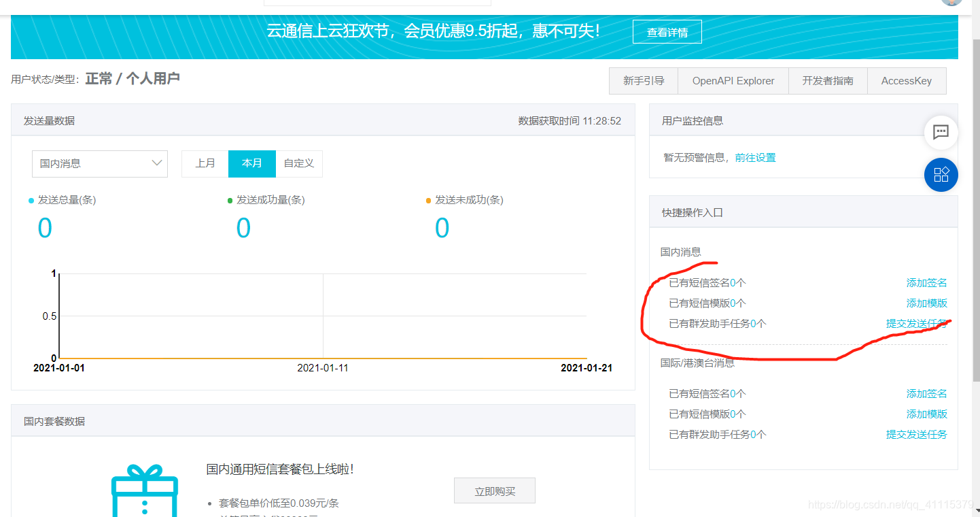Image resolution: width=980 pixels, height=517 pixels.
Task: Click the 2021-01-01 chart axis label
Action: (59, 368)
